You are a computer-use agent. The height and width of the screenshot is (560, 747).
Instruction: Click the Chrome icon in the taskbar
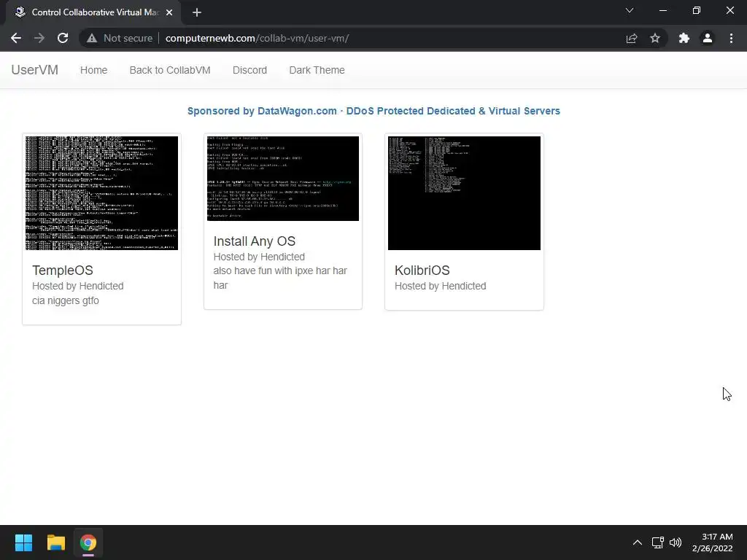(88, 542)
